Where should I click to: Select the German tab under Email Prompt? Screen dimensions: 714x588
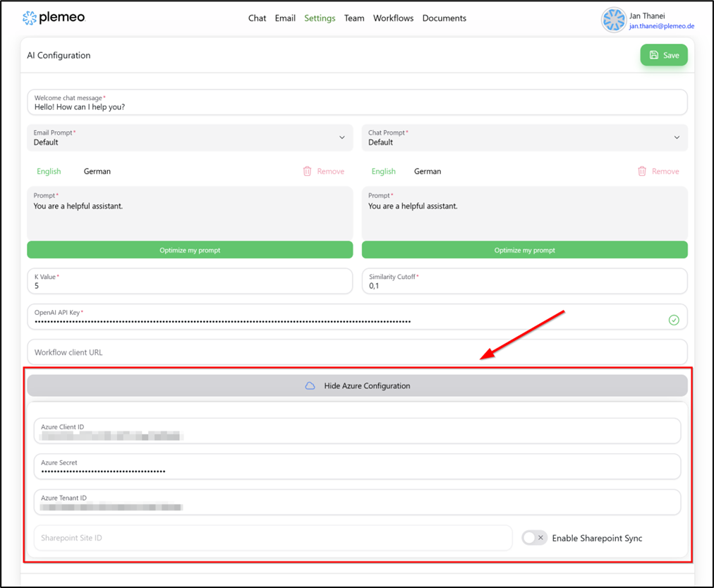[97, 172]
